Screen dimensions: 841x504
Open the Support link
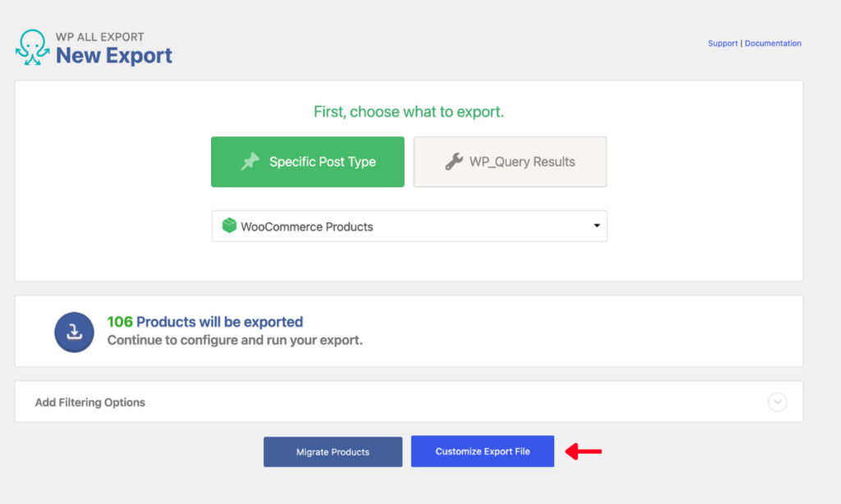click(x=723, y=44)
